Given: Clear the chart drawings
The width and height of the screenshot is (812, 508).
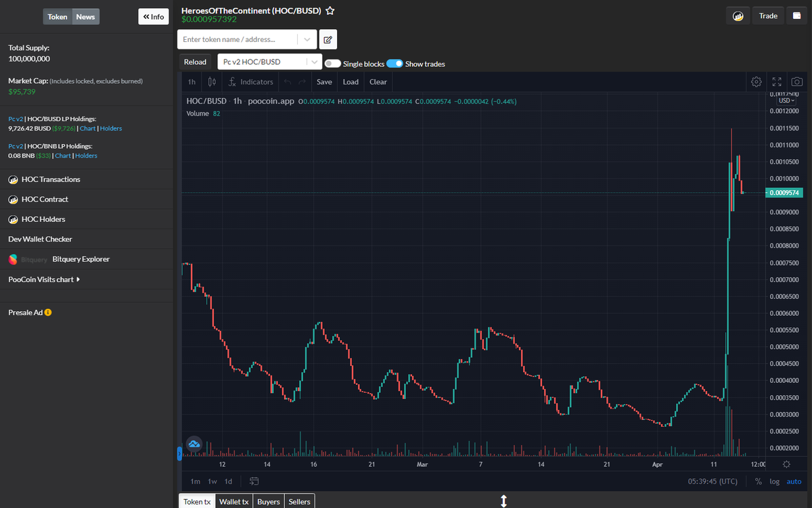Looking at the screenshot, I should point(378,82).
